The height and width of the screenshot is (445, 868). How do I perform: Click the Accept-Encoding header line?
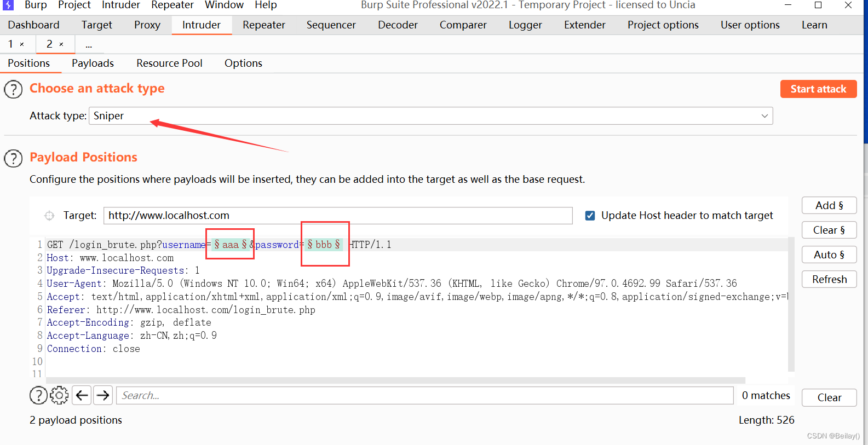[x=129, y=323]
